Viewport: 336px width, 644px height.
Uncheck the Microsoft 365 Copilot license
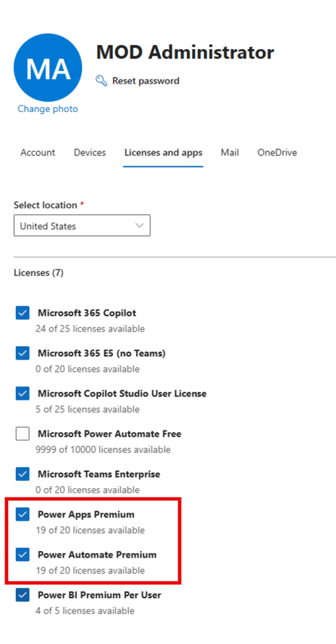pos(23,312)
